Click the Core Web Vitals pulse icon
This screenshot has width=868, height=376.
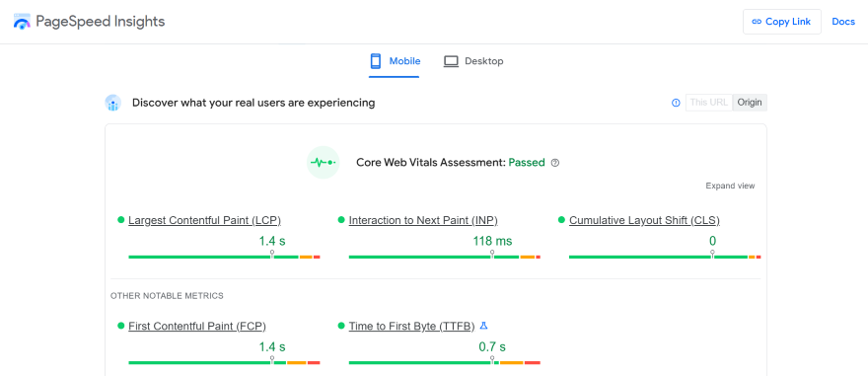point(323,163)
